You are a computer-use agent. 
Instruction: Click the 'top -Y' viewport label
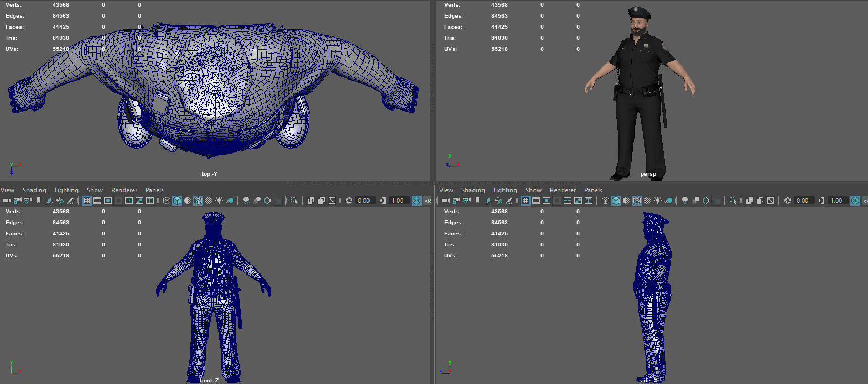point(209,173)
